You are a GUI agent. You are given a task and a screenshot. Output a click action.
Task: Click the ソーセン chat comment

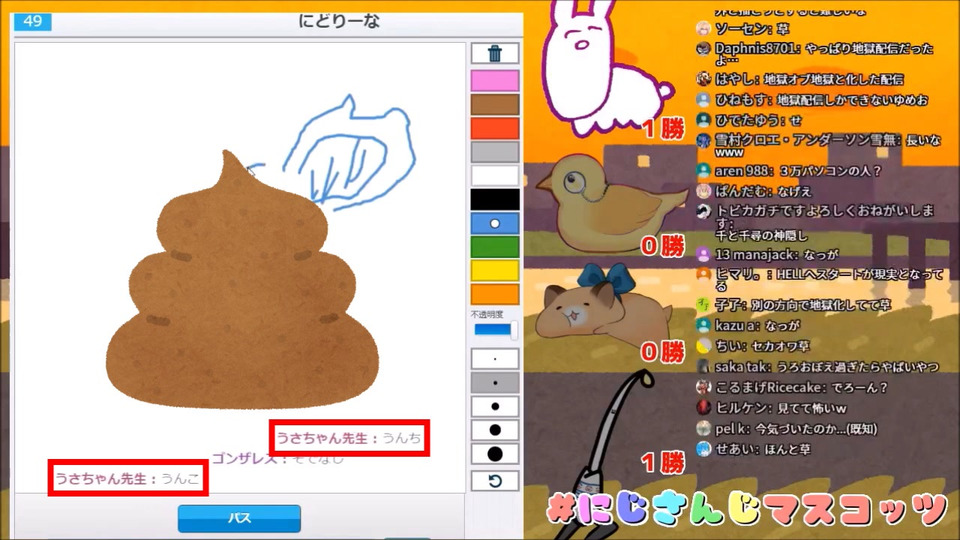[x=743, y=29]
